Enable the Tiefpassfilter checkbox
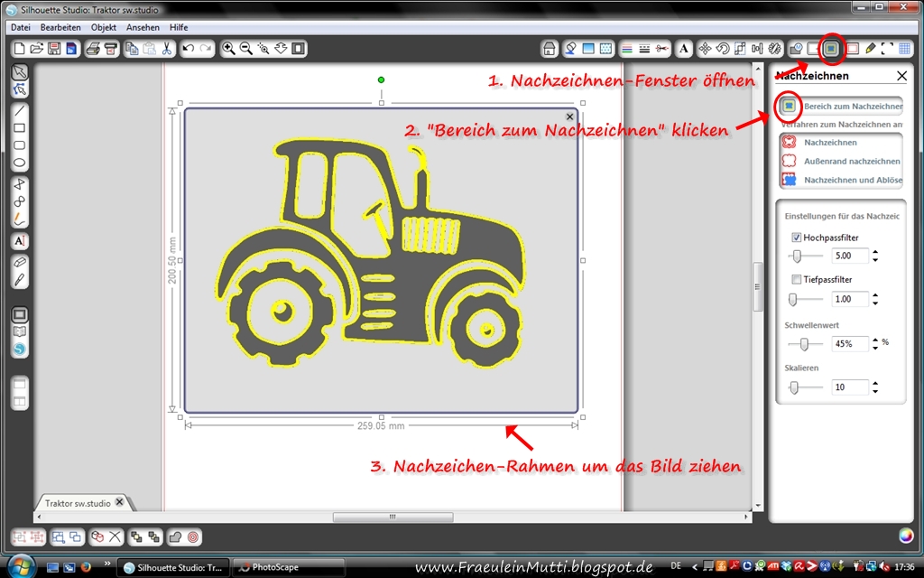924x578 pixels. [x=796, y=279]
